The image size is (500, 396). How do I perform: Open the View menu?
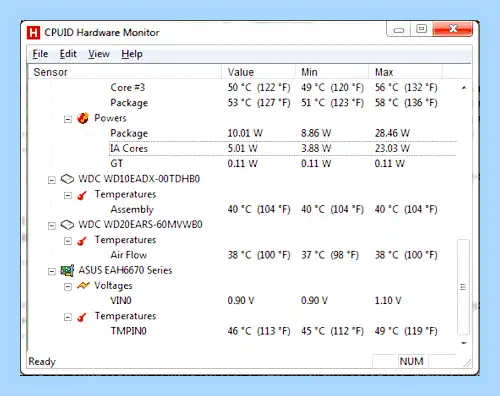pyautogui.click(x=99, y=54)
